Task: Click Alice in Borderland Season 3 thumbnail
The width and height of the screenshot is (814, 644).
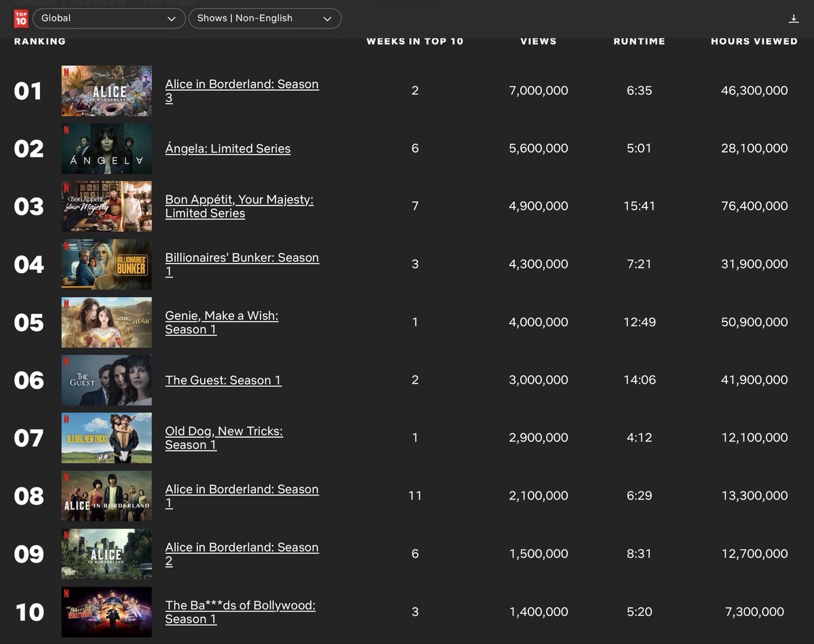Action: (x=106, y=91)
